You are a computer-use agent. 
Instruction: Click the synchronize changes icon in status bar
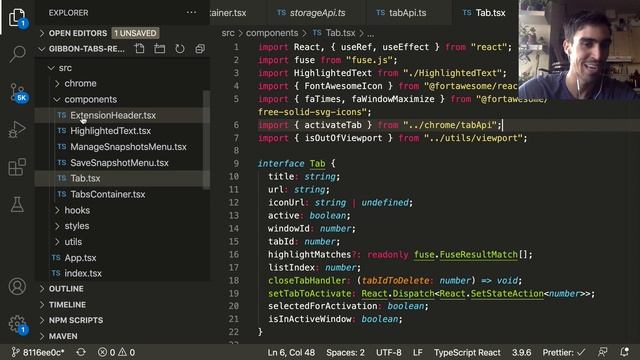[81, 352]
